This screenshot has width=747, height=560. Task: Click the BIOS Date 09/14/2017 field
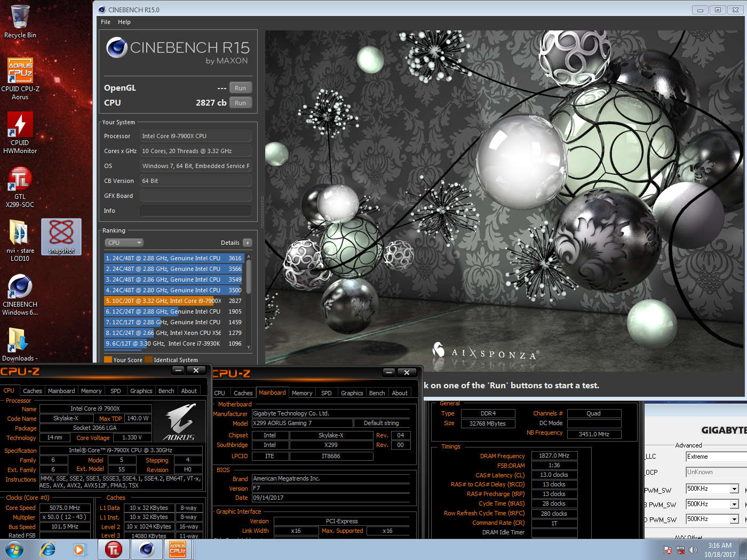pyautogui.click(x=331, y=498)
